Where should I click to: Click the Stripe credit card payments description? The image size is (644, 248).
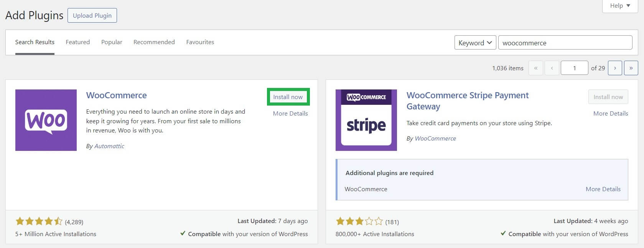479,123
